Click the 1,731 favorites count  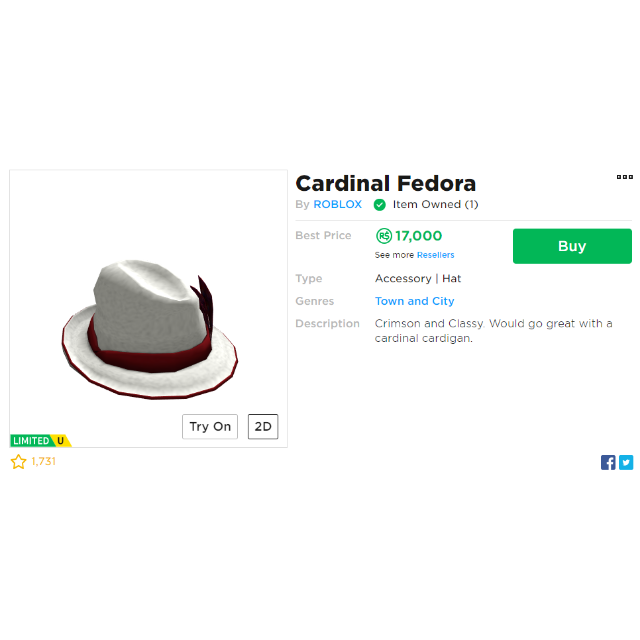(x=43, y=461)
